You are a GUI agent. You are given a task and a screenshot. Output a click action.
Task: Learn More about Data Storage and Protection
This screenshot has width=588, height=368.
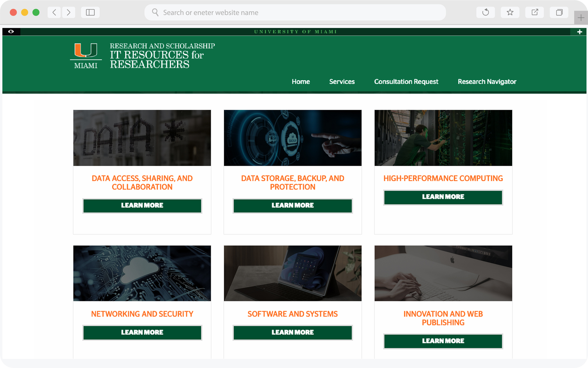pyautogui.click(x=292, y=206)
